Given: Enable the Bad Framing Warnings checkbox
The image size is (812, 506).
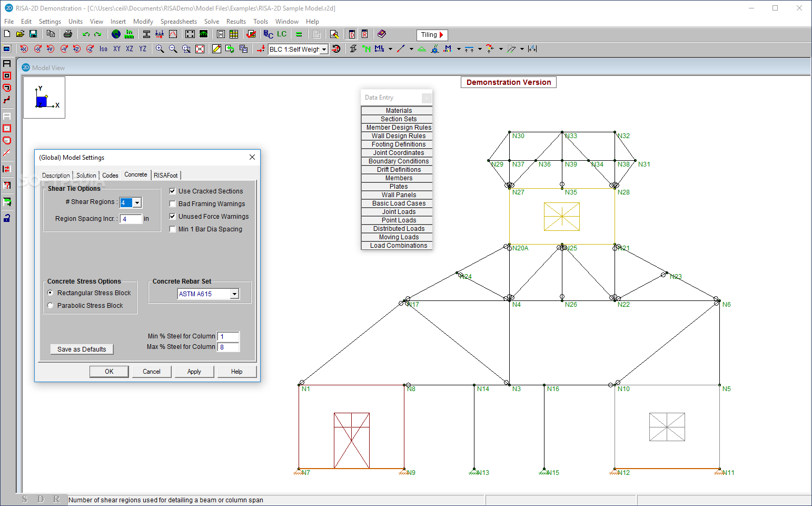Looking at the screenshot, I should [x=172, y=203].
